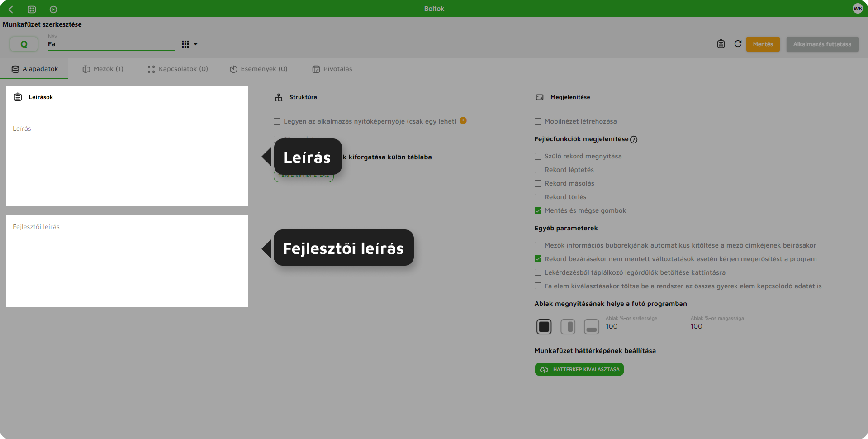This screenshot has width=868, height=439.
Task: Enable Rekord léptetés checkbox
Action: [538, 170]
